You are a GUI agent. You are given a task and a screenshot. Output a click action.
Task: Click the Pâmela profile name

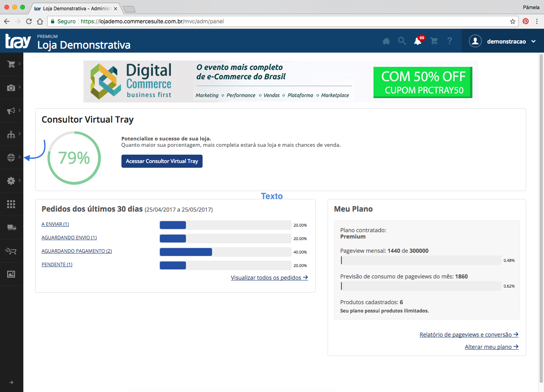pos(531,7)
